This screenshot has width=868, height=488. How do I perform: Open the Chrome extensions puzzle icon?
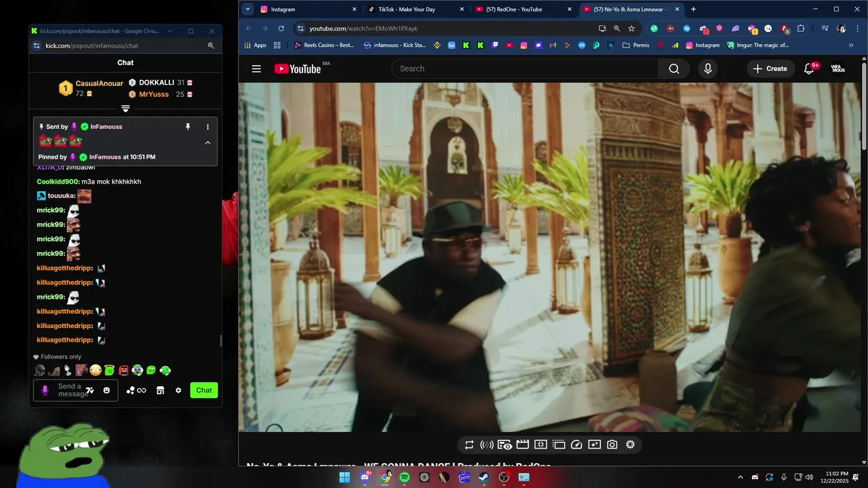coord(801,28)
